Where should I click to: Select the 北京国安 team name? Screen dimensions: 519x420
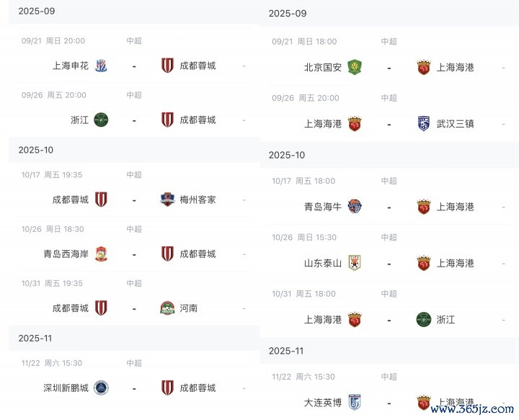[323, 68]
